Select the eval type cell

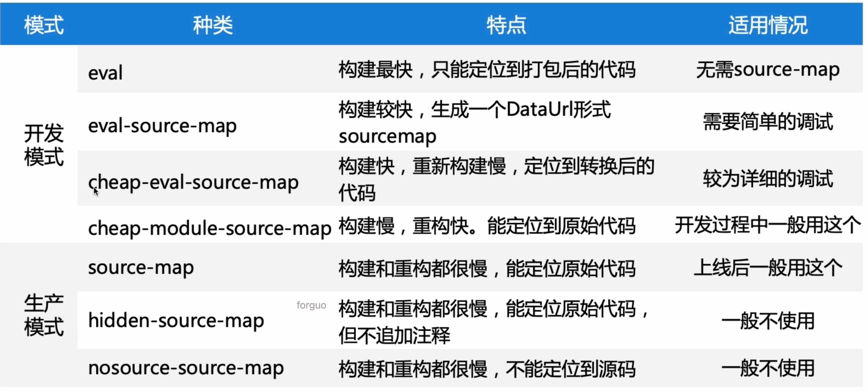click(105, 72)
